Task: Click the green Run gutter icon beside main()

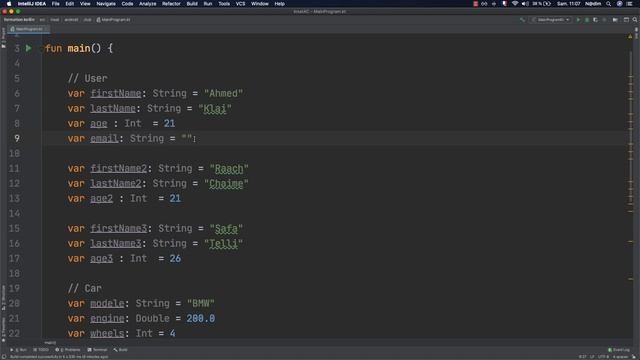Action: coord(29,48)
